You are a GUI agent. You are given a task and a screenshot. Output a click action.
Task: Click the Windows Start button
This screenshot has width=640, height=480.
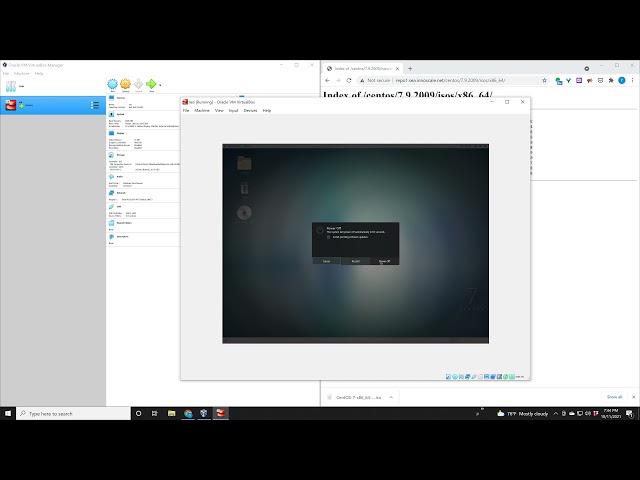[8, 413]
